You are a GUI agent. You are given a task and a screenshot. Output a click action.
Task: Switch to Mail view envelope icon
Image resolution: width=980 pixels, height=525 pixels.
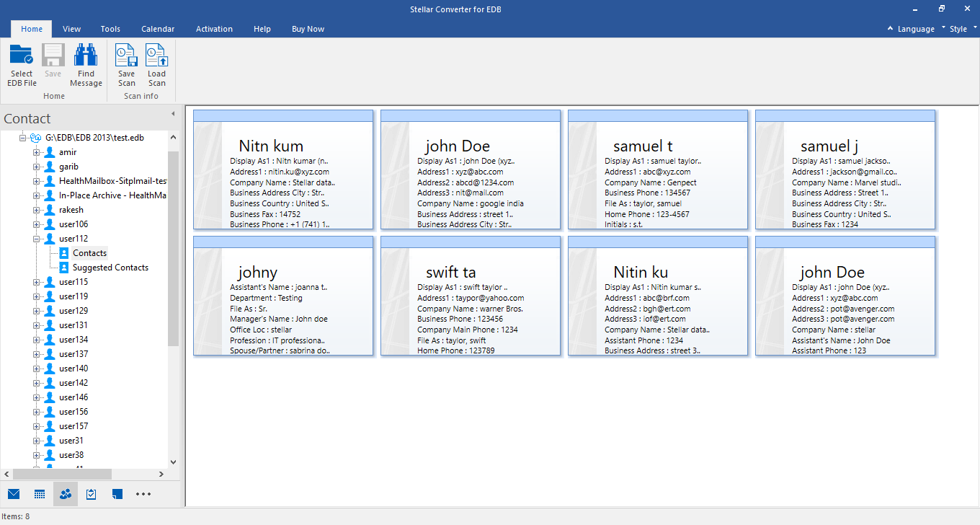tap(14, 494)
